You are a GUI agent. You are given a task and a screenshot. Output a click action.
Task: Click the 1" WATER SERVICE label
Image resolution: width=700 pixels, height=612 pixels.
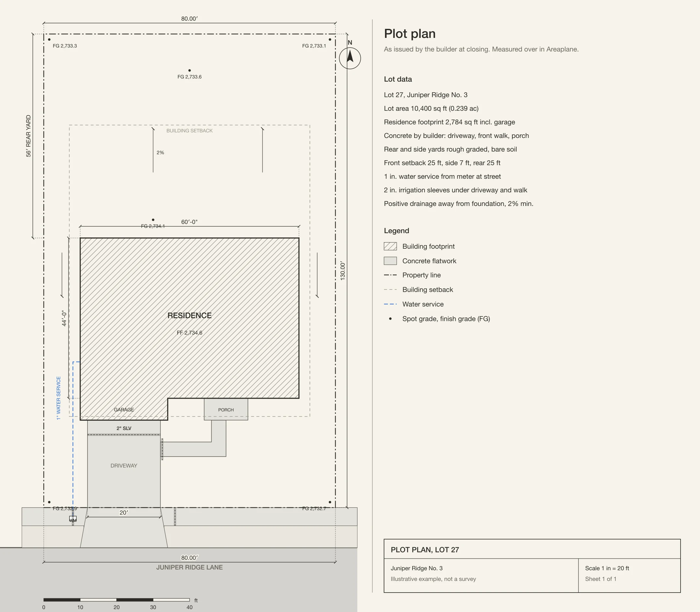pyautogui.click(x=58, y=398)
